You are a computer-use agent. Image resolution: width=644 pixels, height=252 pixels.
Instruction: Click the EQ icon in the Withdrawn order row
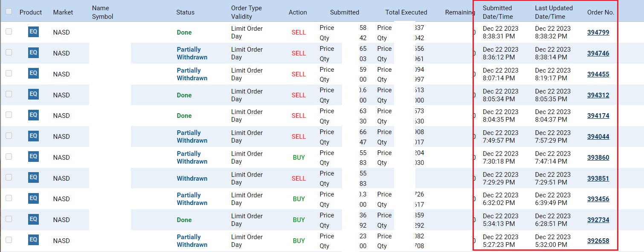click(x=33, y=178)
